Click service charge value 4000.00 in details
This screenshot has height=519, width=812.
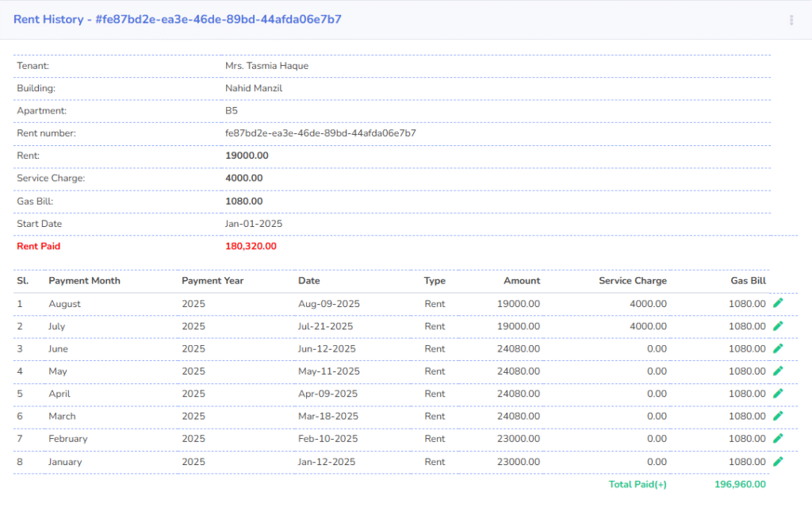tap(244, 178)
